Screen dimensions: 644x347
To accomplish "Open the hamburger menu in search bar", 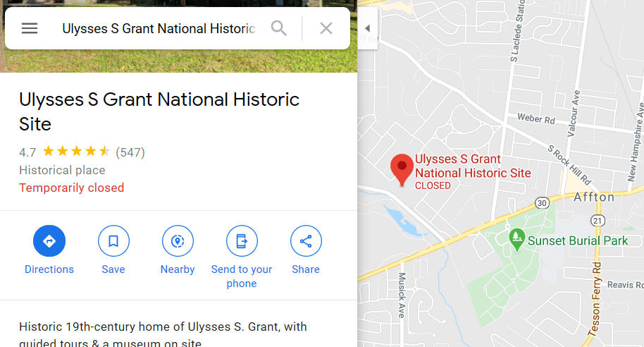I will pyautogui.click(x=30, y=28).
